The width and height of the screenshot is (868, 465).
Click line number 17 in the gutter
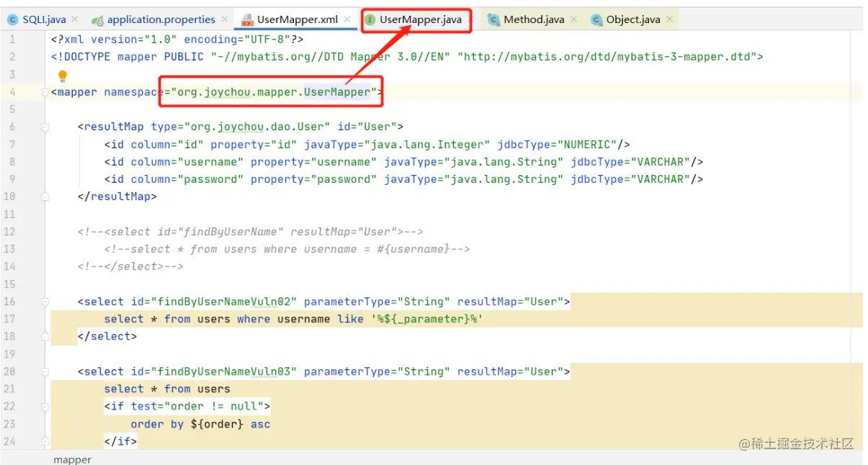9,319
